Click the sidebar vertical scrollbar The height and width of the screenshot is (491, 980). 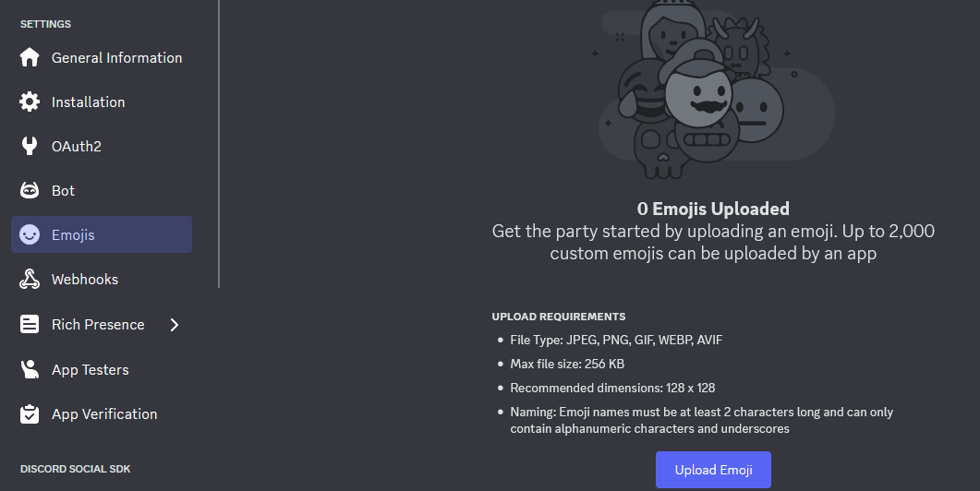click(219, 138)
